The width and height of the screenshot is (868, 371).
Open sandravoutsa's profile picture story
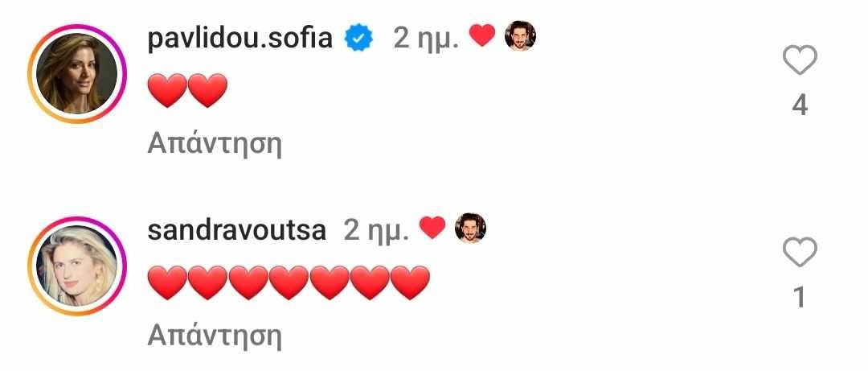(77, 266)
